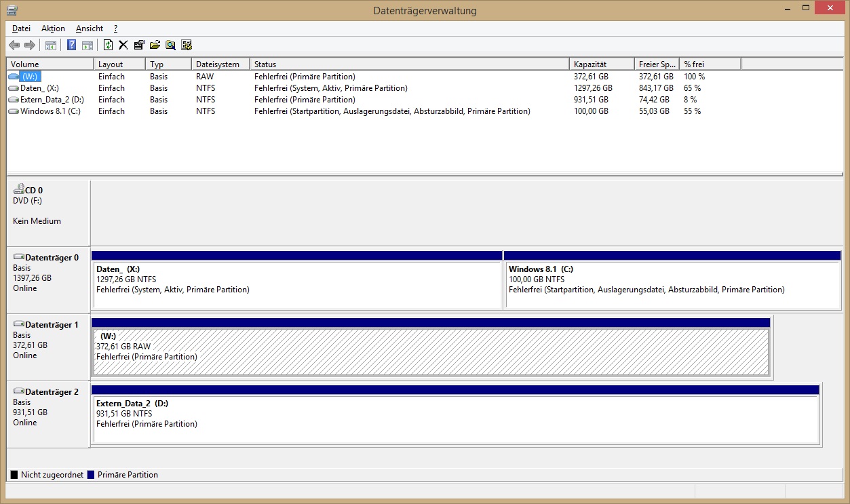The width and height of the screenshot is (850, 504).
Task: Click drive icon of the (W:) volume row
Action: click(x=14, y=77)
